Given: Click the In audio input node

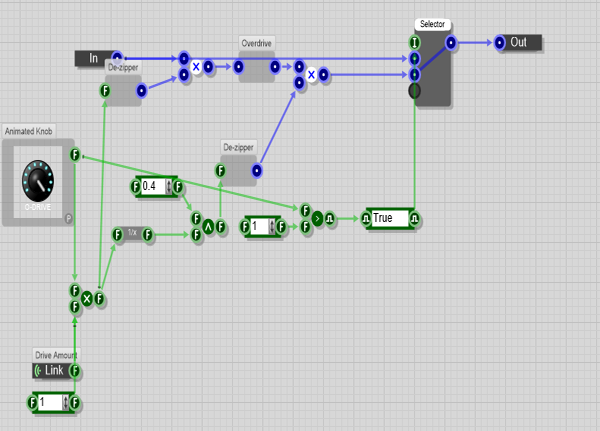Looking at the screenshot, I should pyautogui.click(x=94, y=58).
